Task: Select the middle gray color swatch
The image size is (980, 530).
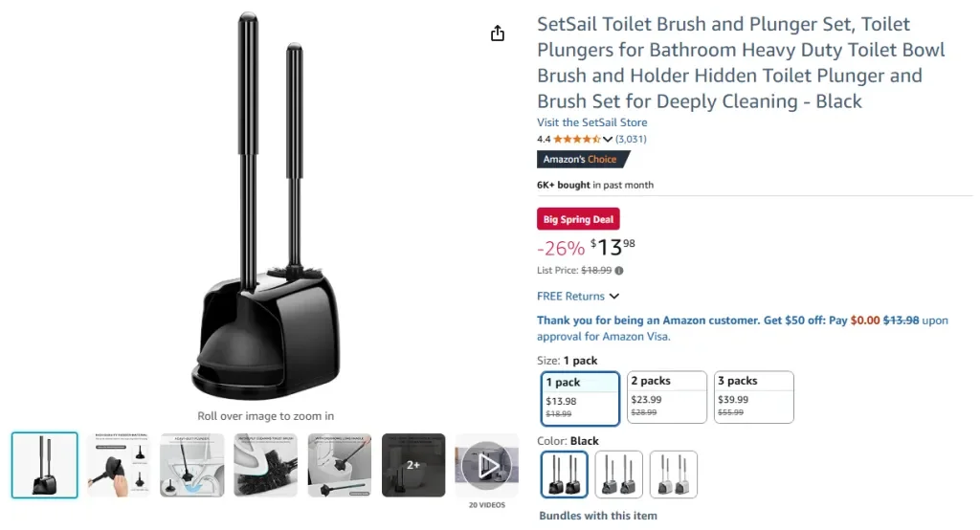Action: pos(618,475)
